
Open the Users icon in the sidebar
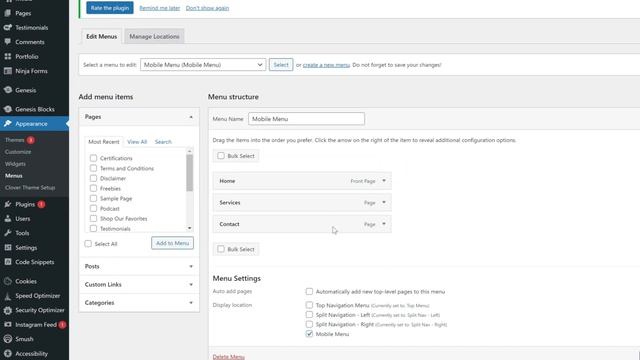coord(8,218)
